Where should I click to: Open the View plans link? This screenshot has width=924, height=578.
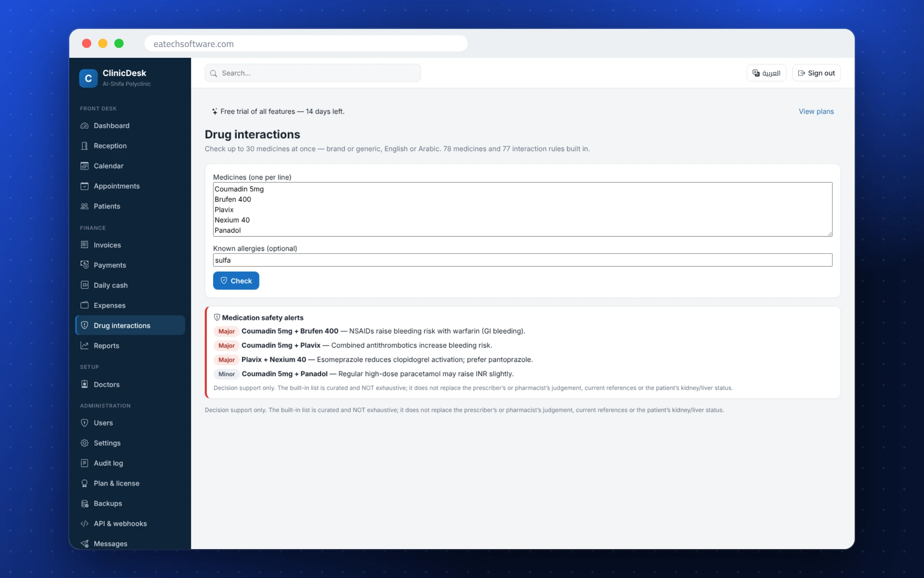816,111
